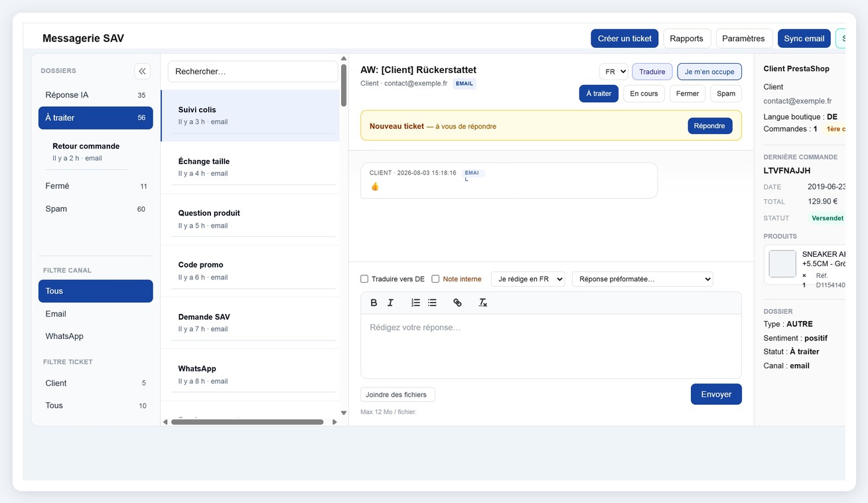868x503 pixels.
Task: Click the ticket list horizontal scrollbar
Action: point(248,422)
